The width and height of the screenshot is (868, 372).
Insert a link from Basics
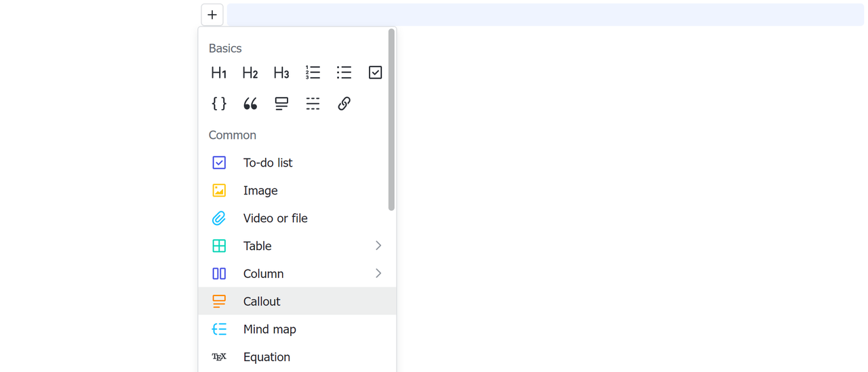pos(344,104)
